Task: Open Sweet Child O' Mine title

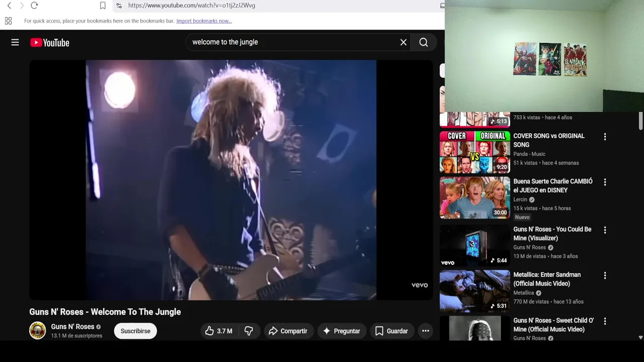Action: click(x=553, y=325)
